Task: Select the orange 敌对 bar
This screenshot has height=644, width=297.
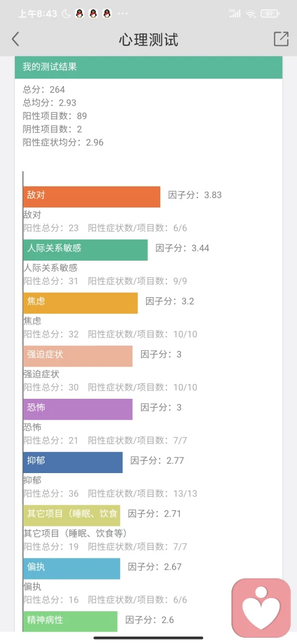Action: point(92,197)
